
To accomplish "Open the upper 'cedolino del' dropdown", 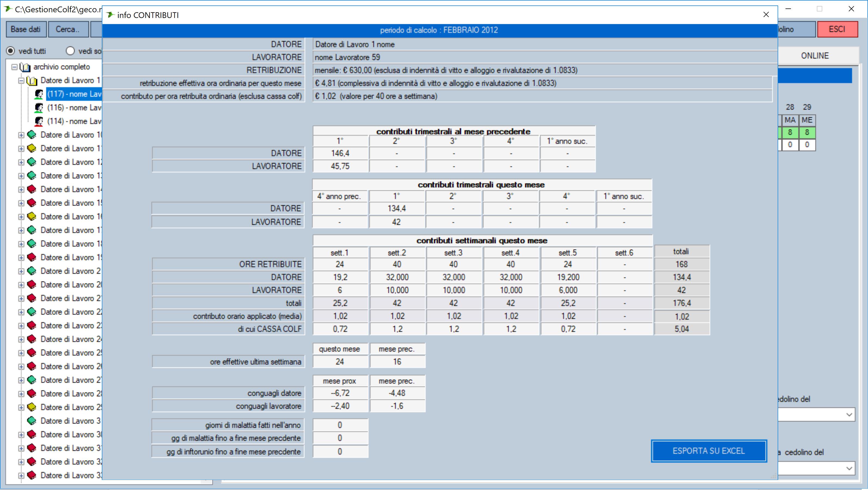I will tap(849, 415).
